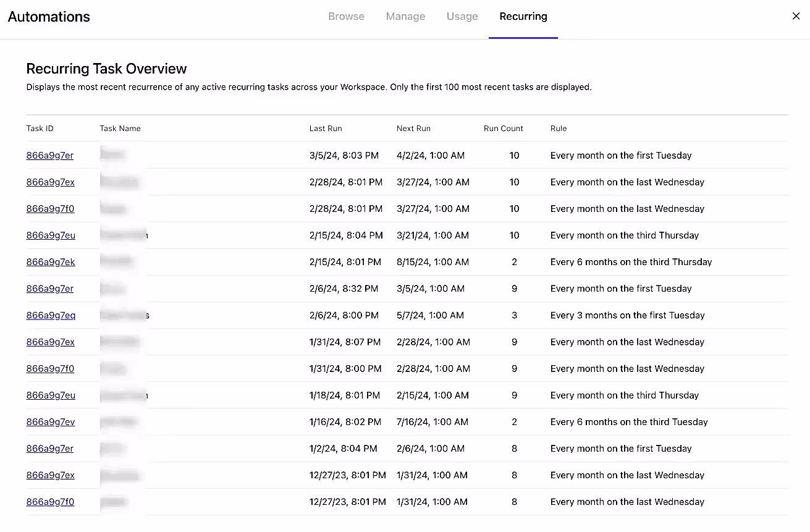
Task: Click task 866a9g7f0 last run 12/27/23
Action: tap(50, 502)
